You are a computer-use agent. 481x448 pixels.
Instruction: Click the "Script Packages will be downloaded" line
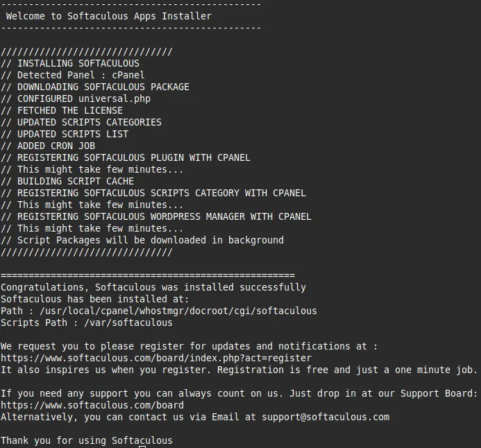point(150,240)
